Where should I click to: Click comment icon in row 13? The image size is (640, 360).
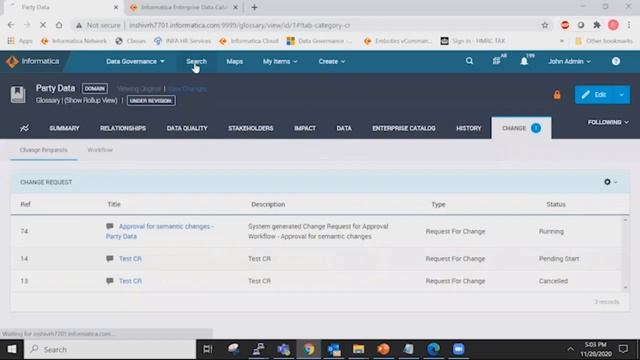click(x=110, y=281)
